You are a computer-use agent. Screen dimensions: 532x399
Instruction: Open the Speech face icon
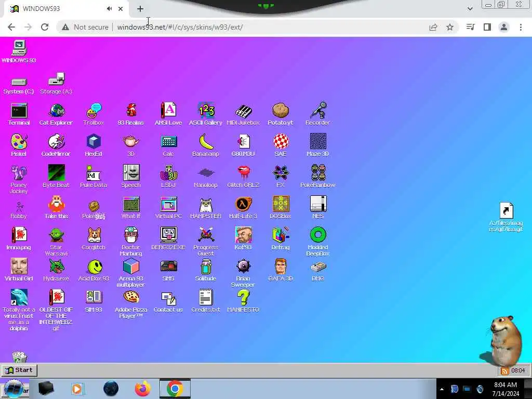click(x=131, y=173)
